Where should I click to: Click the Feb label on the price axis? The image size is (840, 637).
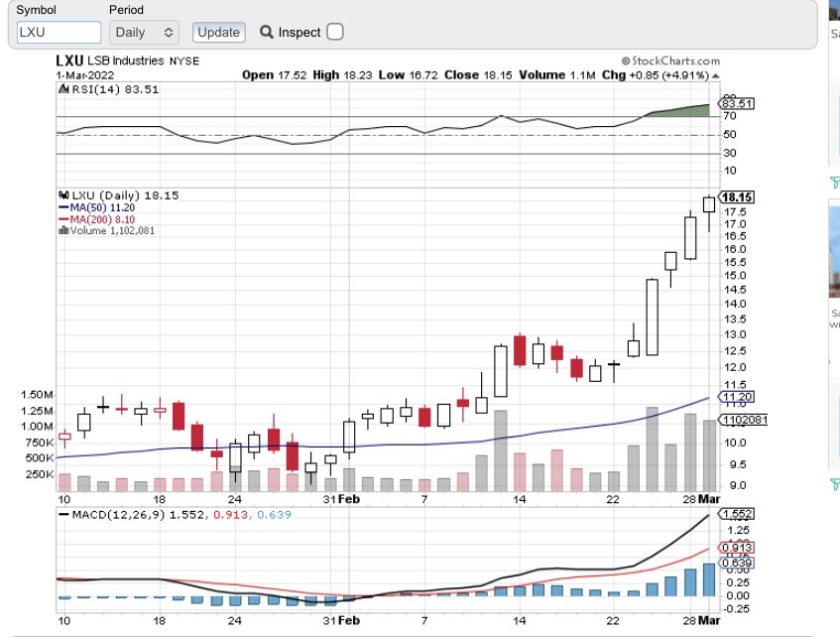tap(349, 499)
